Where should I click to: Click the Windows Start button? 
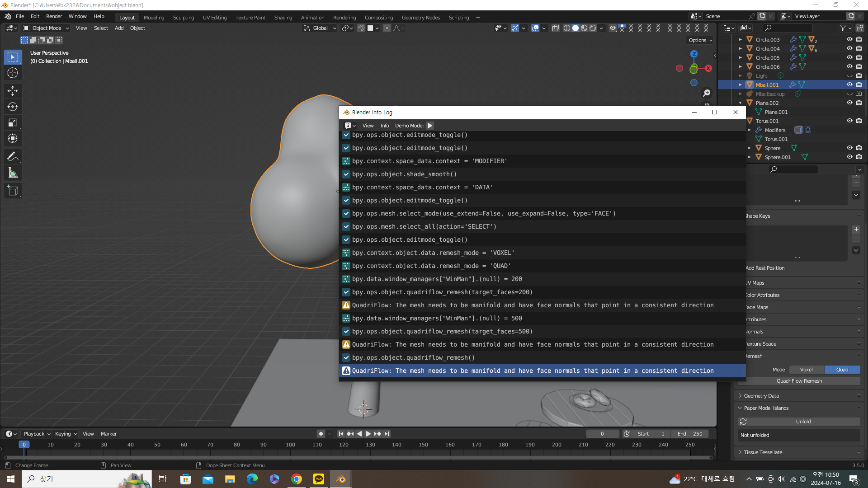point(11,479)
